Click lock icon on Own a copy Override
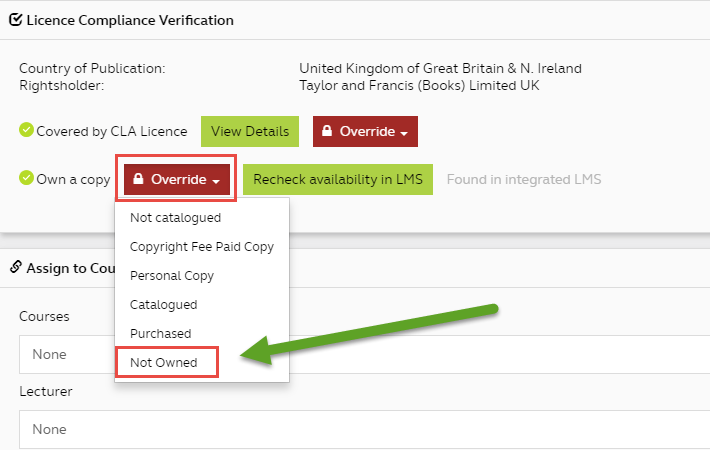 [x=138, y=180]
